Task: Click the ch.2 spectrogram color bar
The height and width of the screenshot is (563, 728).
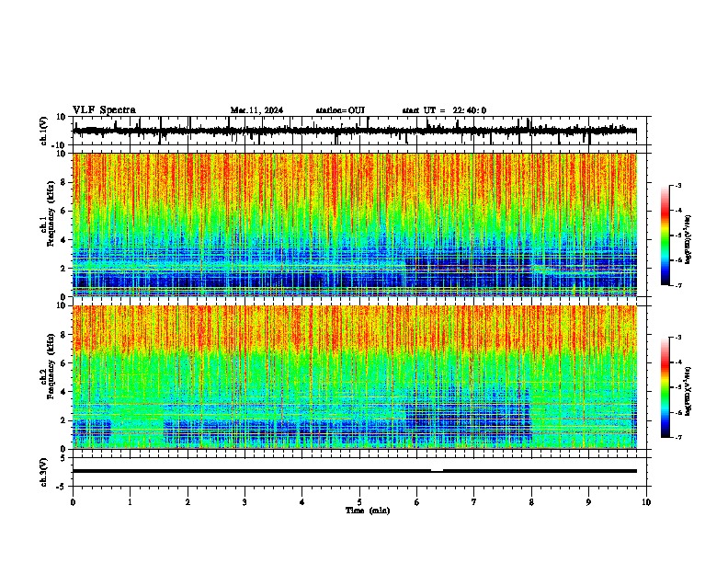Action: [x=665, y=387]
